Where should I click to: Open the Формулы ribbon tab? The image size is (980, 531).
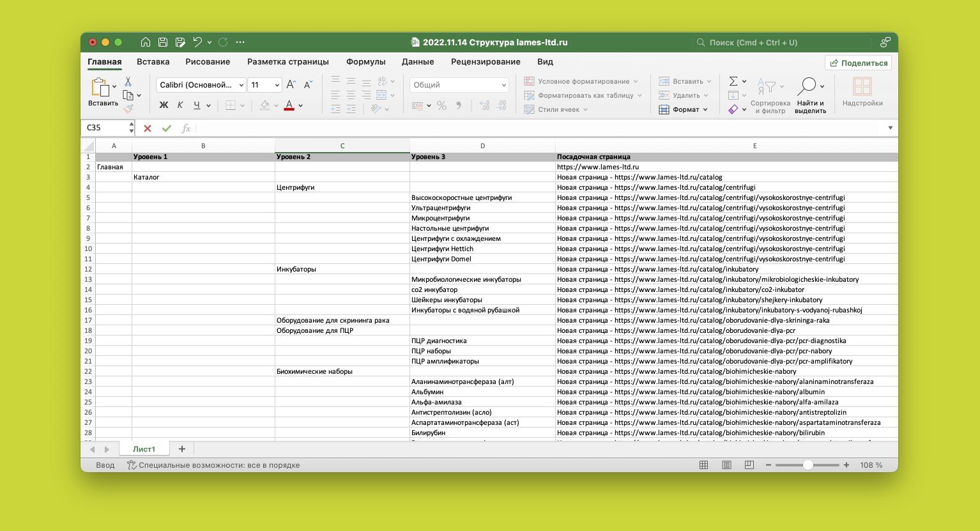[365, 62]
